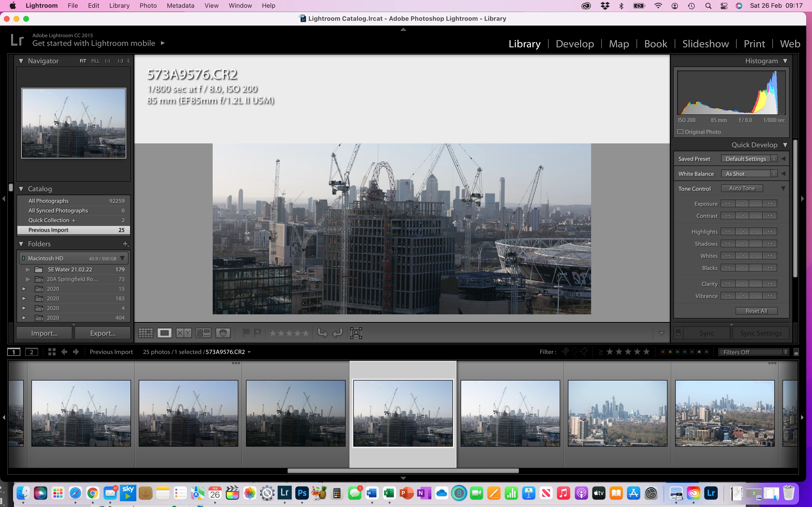Select the Compare view (XY) icon

coord(183,333)
